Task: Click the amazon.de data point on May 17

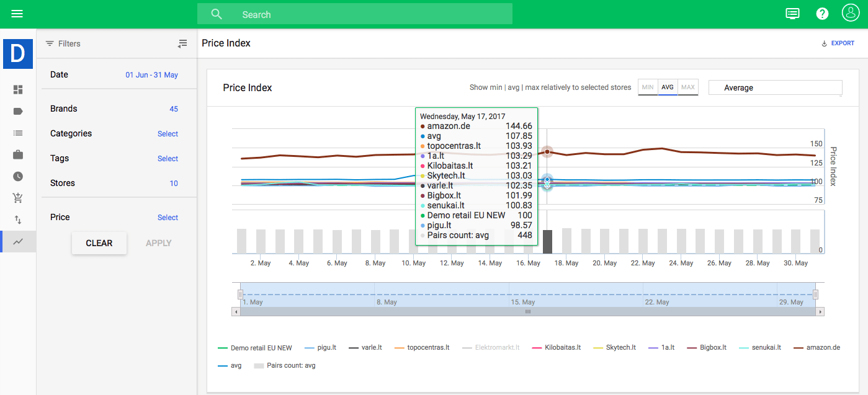Action: click(x=547, y=151)
